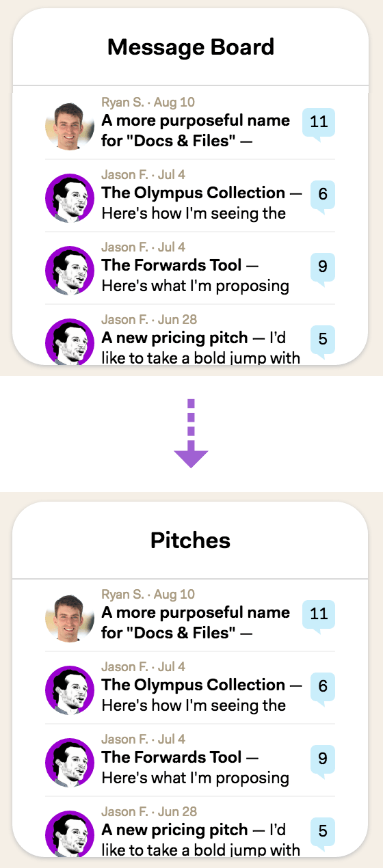Select the 9-comment bubble in Message Board card
Screen dimensions: 383x868
click(323, 268)
